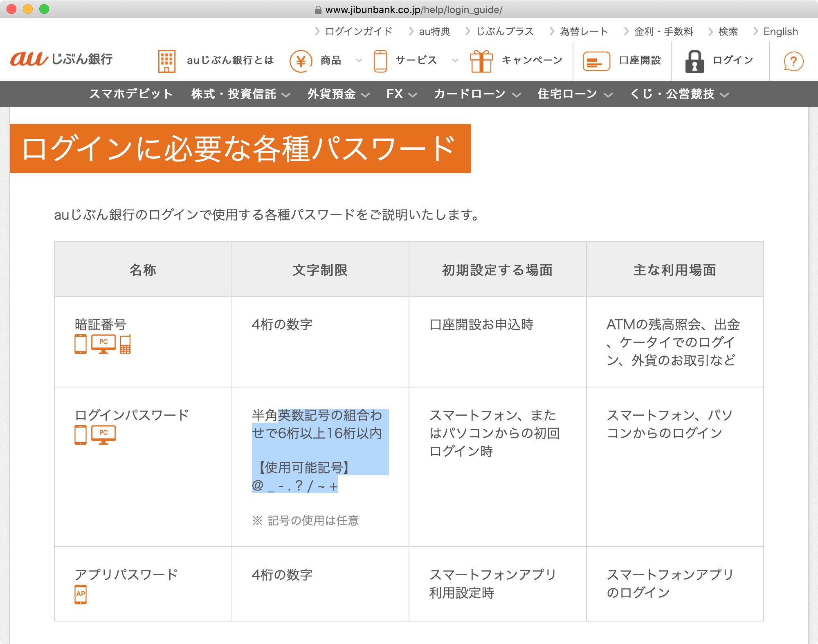The height and width of the screenshot is (644, 818).
Task: Click the ログインに必要な各種パスワード heading
Action: (240, 149)
